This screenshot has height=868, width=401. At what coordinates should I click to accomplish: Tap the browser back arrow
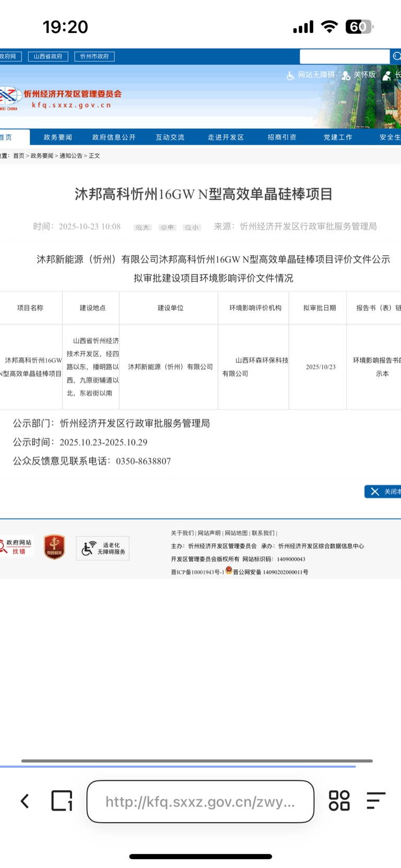click(x=25, y=801)
